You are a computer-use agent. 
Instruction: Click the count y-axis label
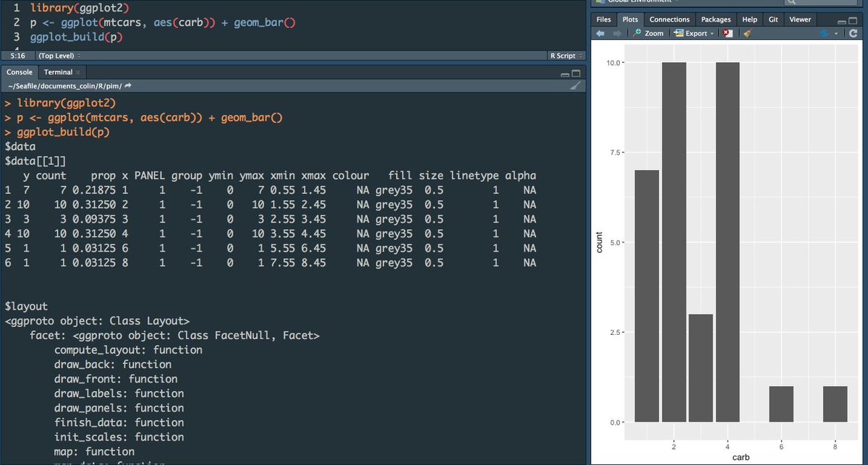599,242
